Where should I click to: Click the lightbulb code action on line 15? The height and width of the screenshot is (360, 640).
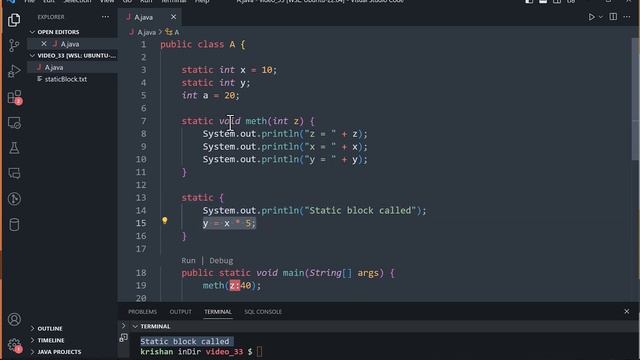point(164,220)
